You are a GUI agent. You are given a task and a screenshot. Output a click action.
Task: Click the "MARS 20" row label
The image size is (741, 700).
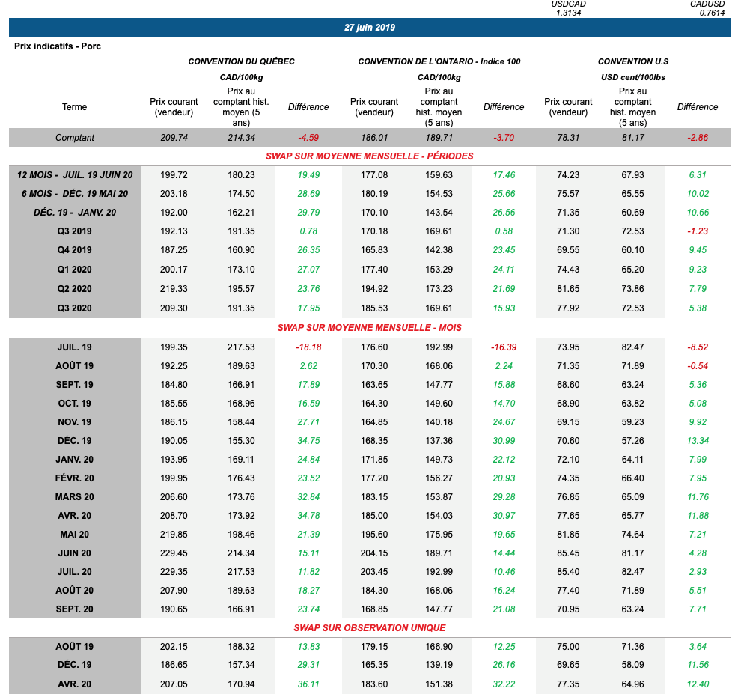[x=75, y=497]
